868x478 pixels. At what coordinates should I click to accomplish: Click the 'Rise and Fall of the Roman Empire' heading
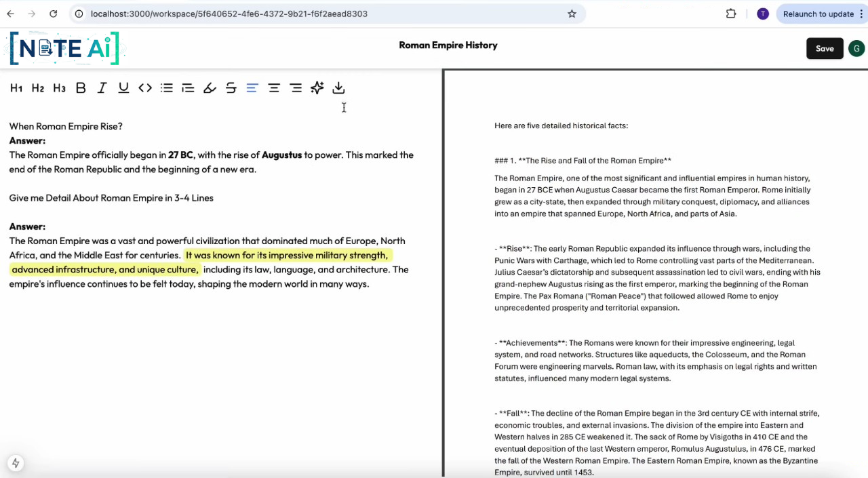[x=583, y=161]
